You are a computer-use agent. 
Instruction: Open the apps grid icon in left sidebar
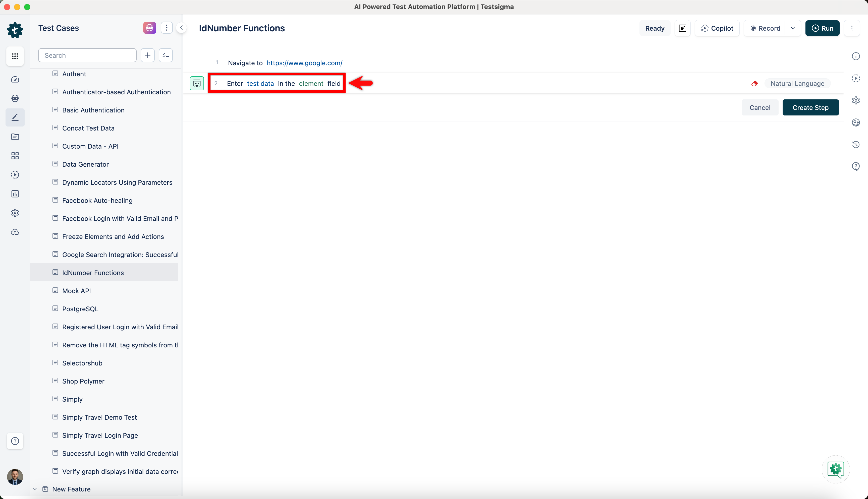coord(15,56)
